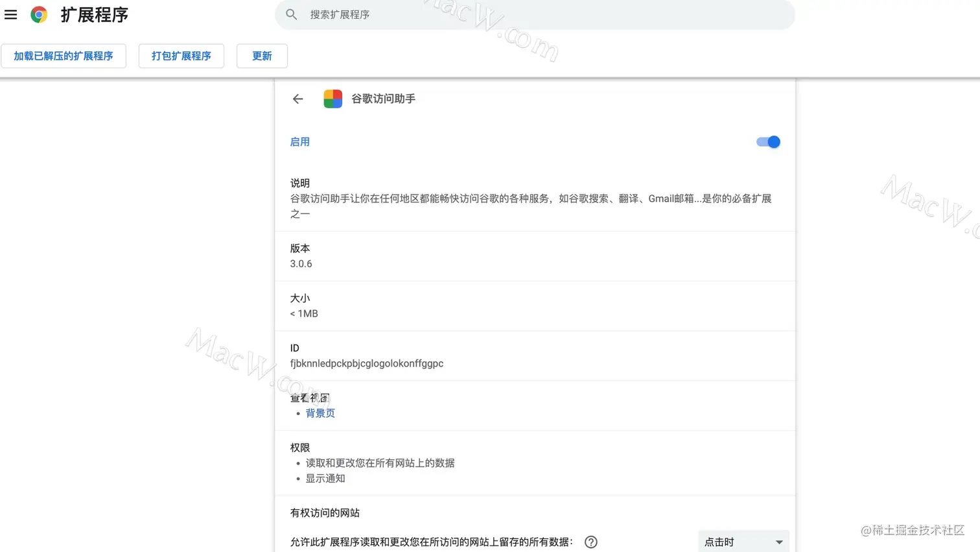Click 加载已解压的扩展程序 button
Viewport: 980px width, 552px height.
click(64, 56)
